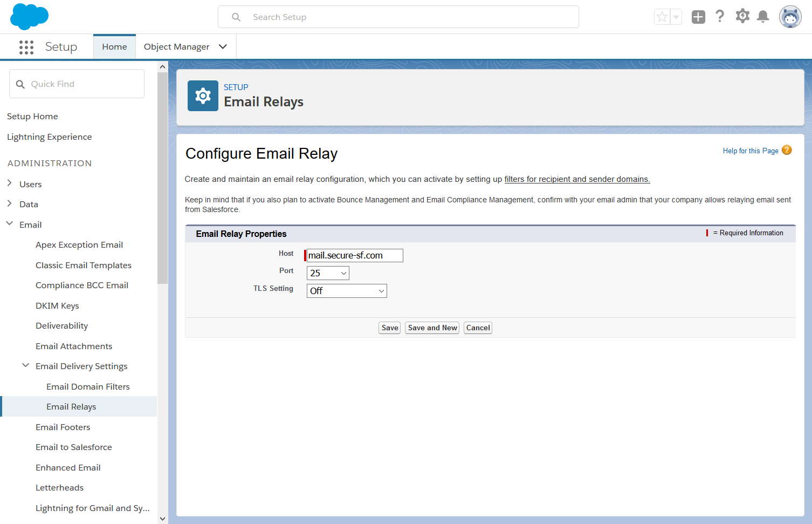This screenshot has width=812, height=524.
Task: Open Lightning for Gmail and Sync item
Action: [93, 508]
